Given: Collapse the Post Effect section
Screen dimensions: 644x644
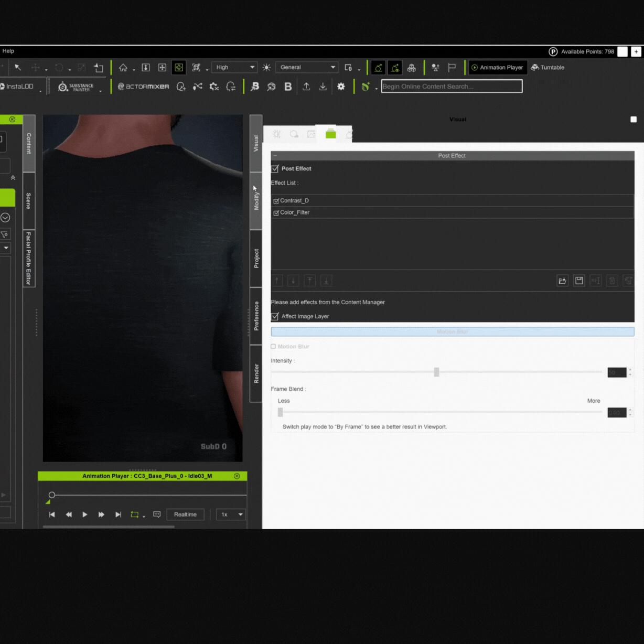Looking at the screenshot, I should [275, 156].
